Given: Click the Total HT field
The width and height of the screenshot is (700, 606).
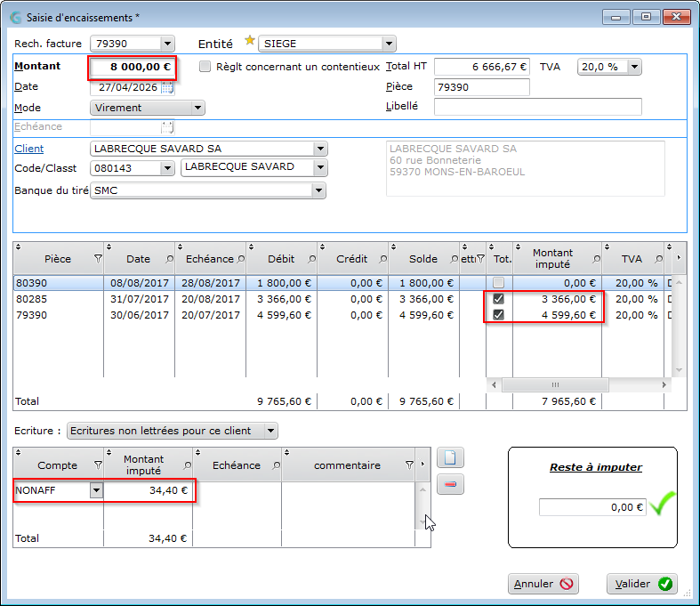Looking at the screenshot, I should pyautogui.click(x=482, y=67).
